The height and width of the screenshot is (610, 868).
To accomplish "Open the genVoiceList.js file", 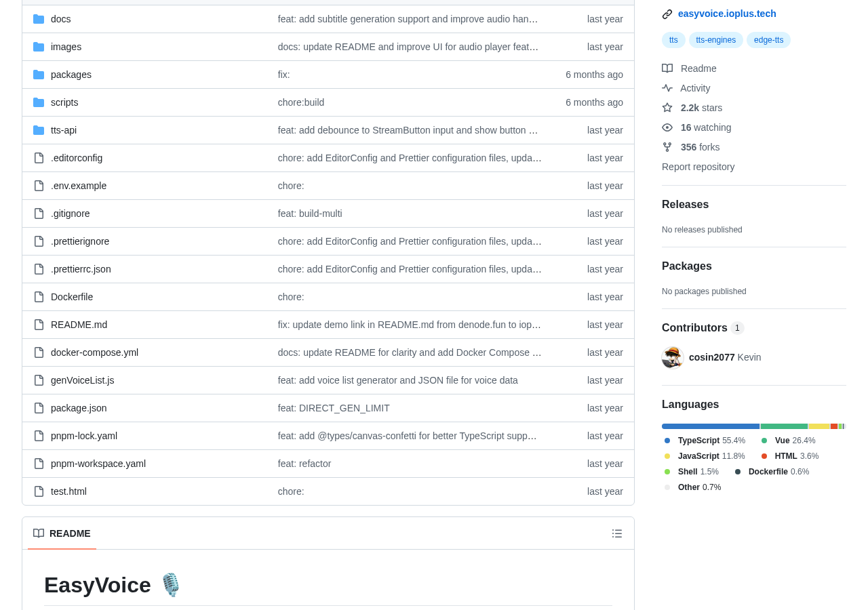I will point(82,380).
